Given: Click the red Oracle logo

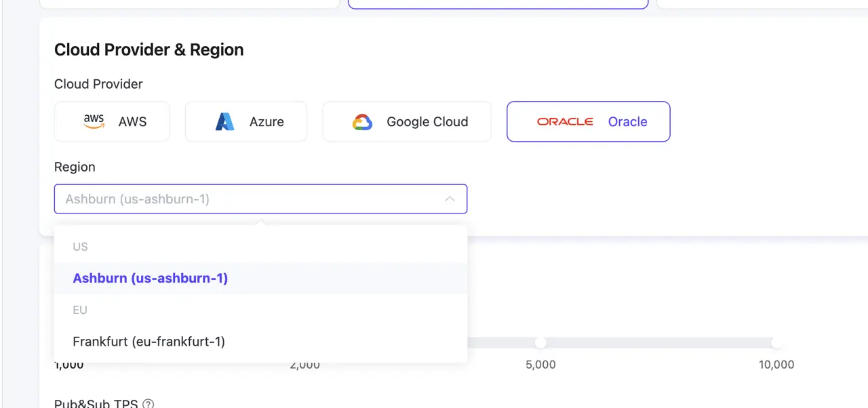Looking at the screenshot, I should tap(565, 122).
